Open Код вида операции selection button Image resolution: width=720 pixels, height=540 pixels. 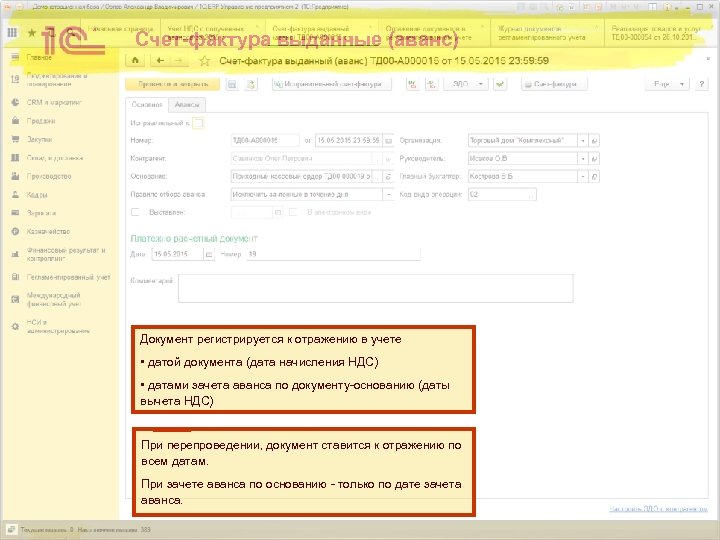tap(531, 195)
